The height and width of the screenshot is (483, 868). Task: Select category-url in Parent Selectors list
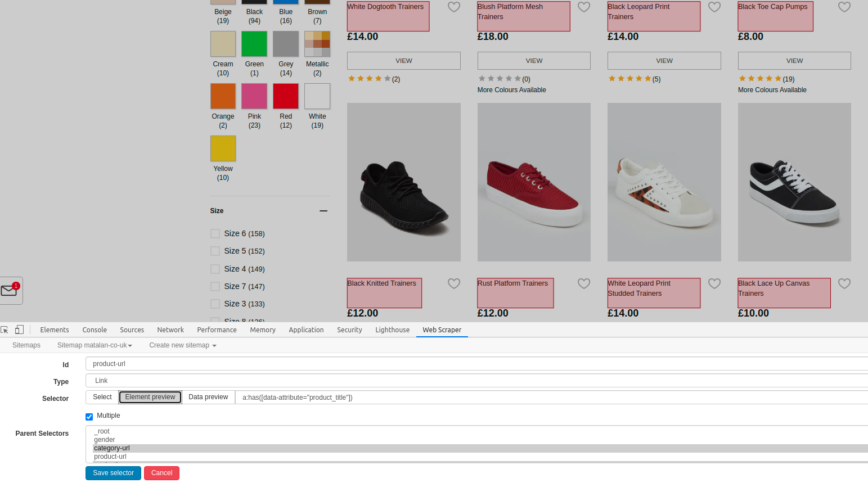[x=111, y=448]
